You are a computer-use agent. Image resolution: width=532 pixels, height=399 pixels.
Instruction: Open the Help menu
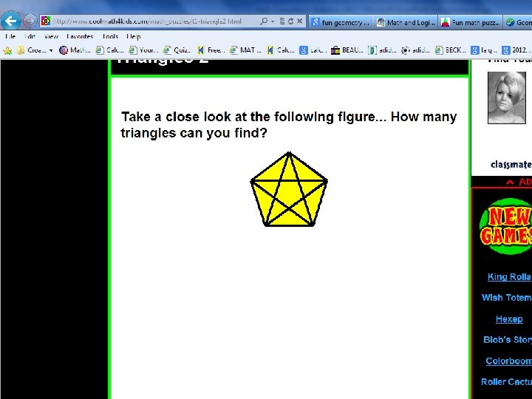click(133, 36)
